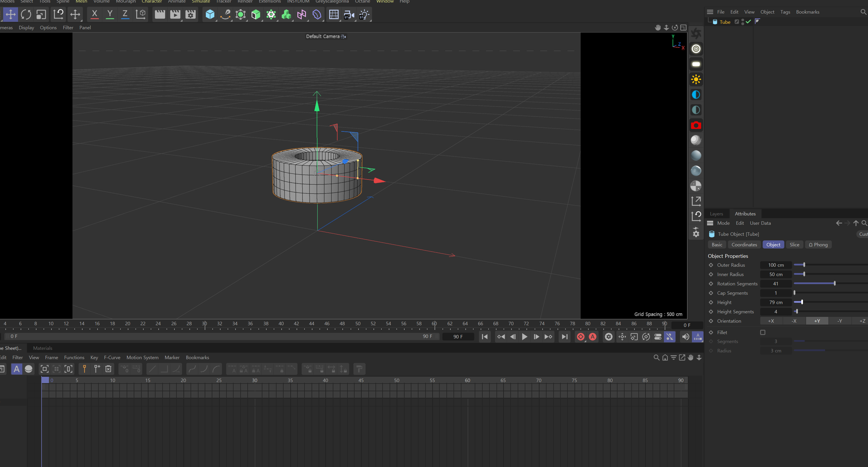This screenshot has height=467, width=868.
Task: Open the Object Manager hamburger menu
Action: pos(710,12)
